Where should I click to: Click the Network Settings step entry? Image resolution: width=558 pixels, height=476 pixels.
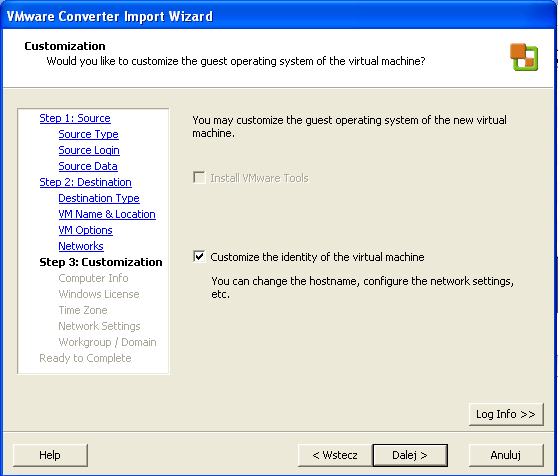coord(99,326)
